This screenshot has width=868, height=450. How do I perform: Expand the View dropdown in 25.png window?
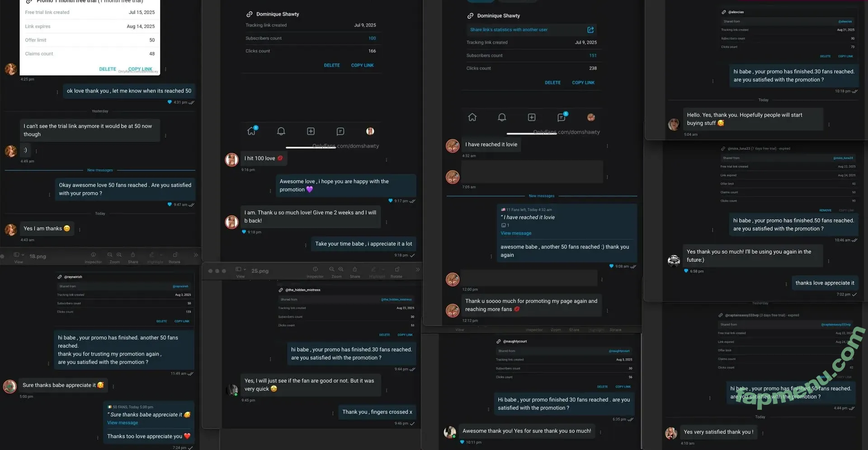click(241, 269)
